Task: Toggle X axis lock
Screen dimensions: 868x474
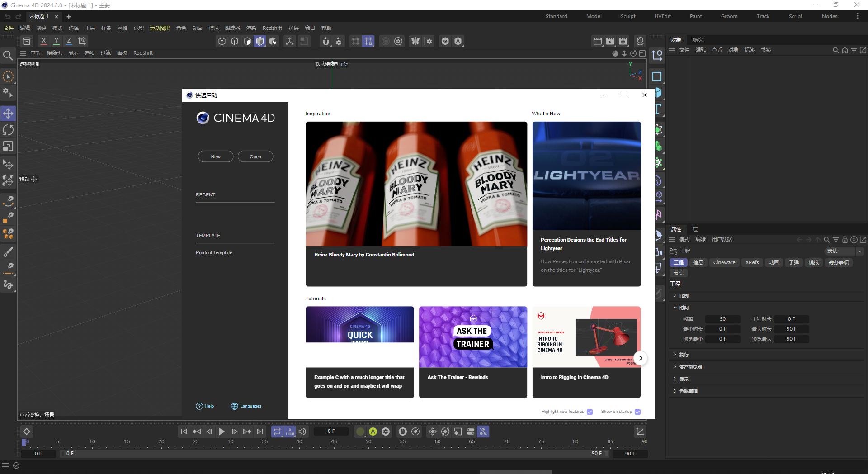Action: pos(44,41)
